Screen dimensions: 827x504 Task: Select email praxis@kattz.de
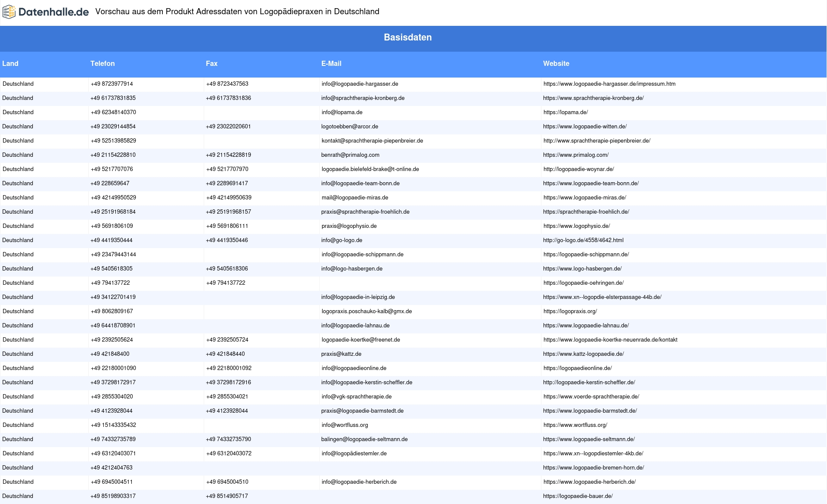click(341, 354)
